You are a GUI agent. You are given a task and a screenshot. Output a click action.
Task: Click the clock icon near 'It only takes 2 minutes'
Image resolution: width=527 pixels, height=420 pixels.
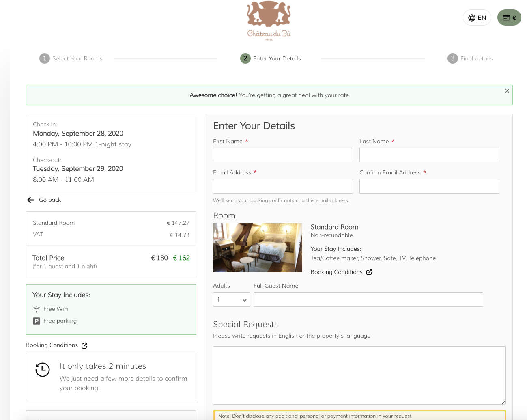click(x=43, y=370)
